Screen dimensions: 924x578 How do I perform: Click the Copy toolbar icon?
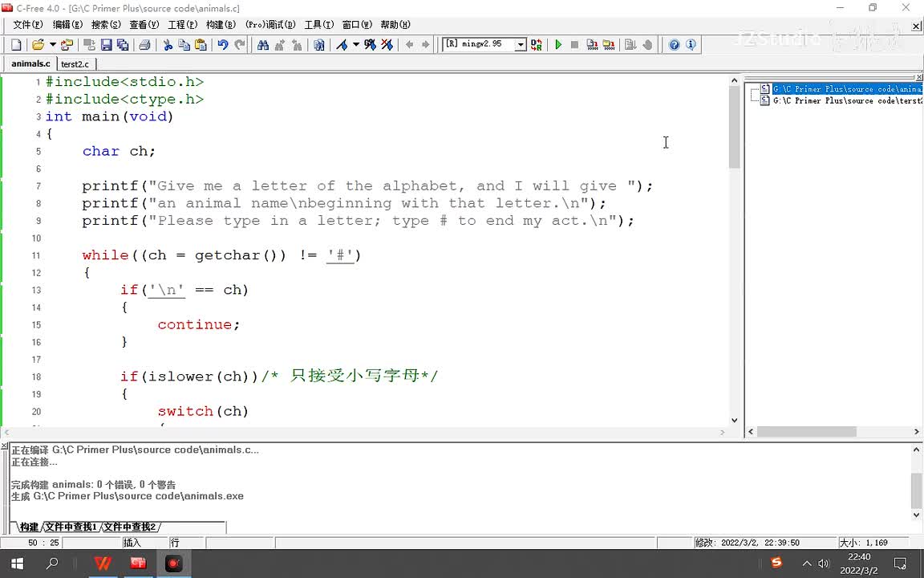pyautogui.click(x=184, y=45)
